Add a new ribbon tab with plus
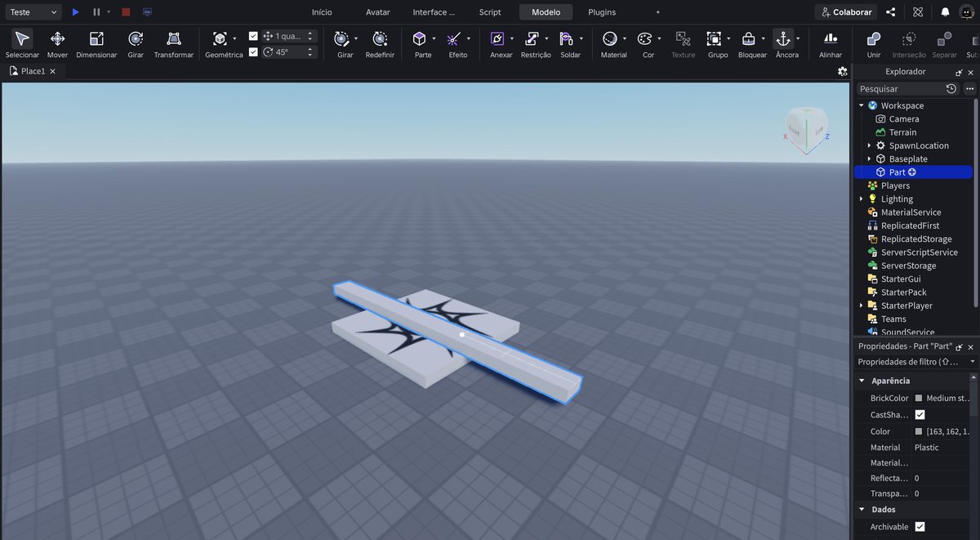This screenshot has width=980, height=540. click(x=658, y=12)
